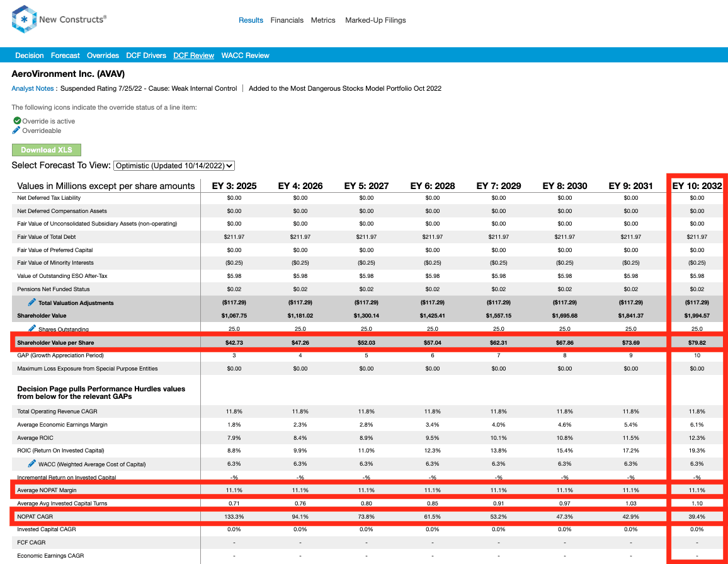The width and height of the screenshot is (728, 564).
Task: Click the FCF CAGR row label
Action: click(31, 543)
